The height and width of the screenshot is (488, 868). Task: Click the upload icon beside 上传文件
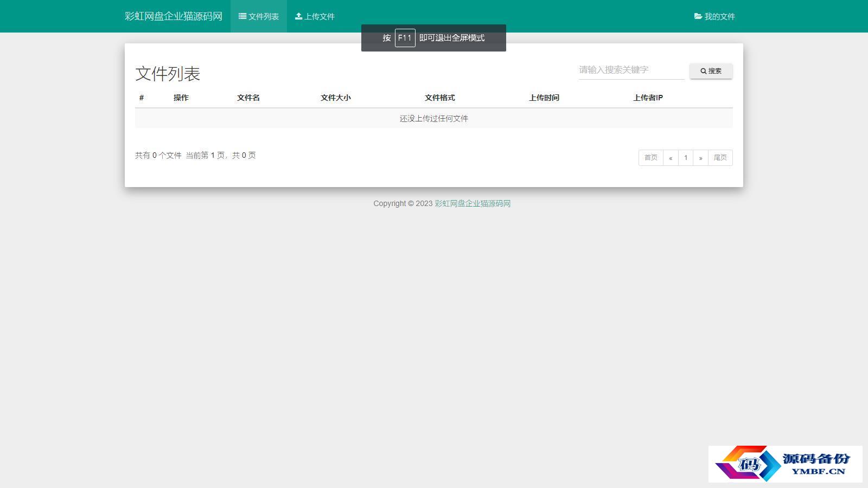[298, 16]
